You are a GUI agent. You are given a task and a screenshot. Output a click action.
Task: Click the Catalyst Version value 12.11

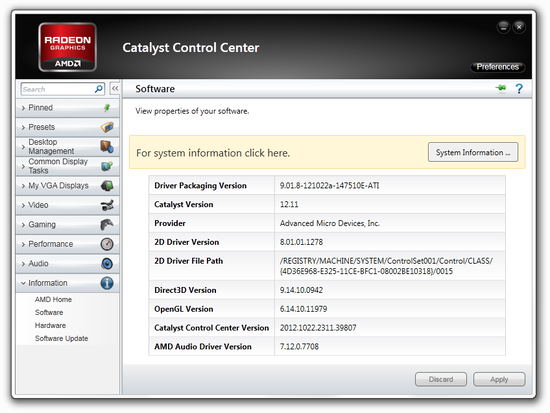pos(289,204)
